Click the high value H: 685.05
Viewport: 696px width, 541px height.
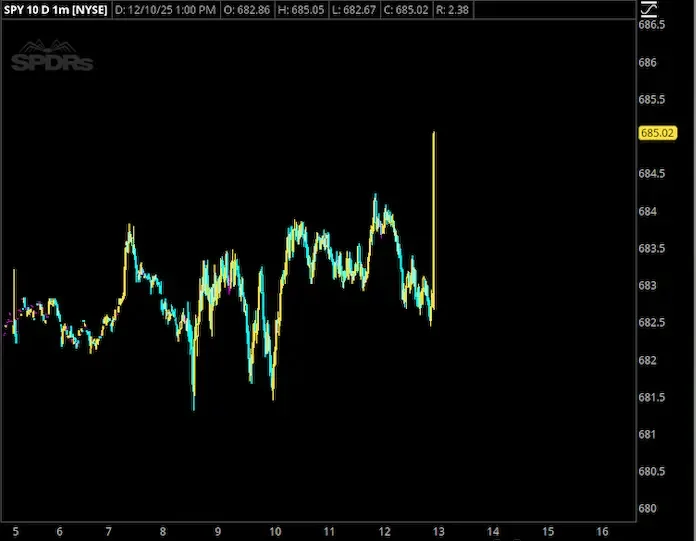click(301, 10)
